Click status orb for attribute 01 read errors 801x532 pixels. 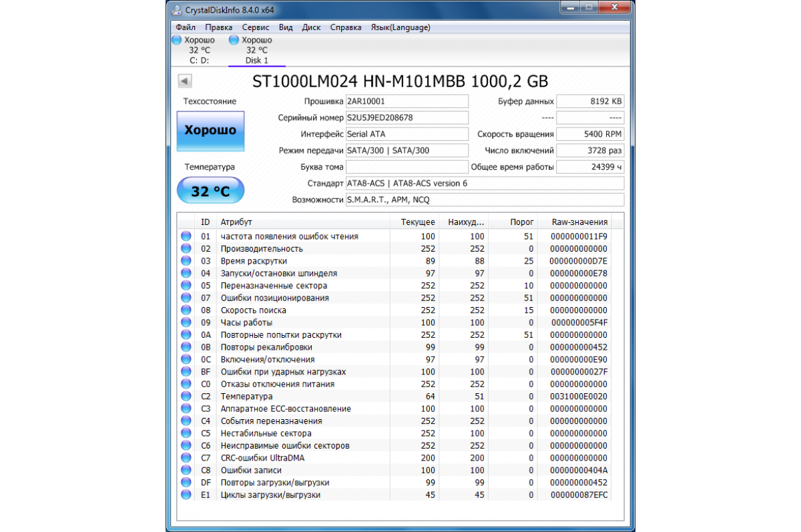pyautogui.click(x=186, y=236)
